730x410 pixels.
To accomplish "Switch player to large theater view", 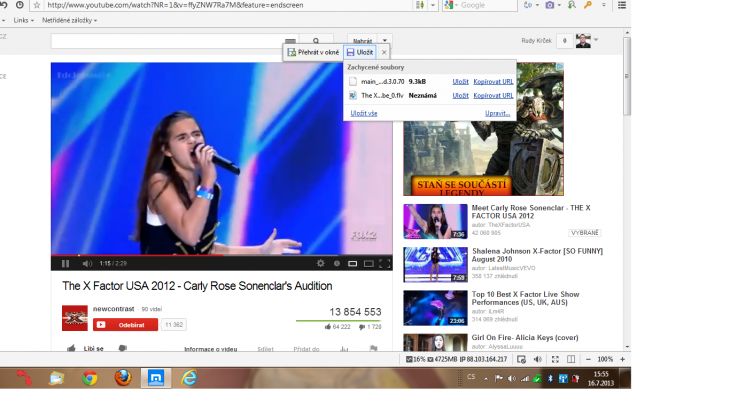I will [368, 264].
